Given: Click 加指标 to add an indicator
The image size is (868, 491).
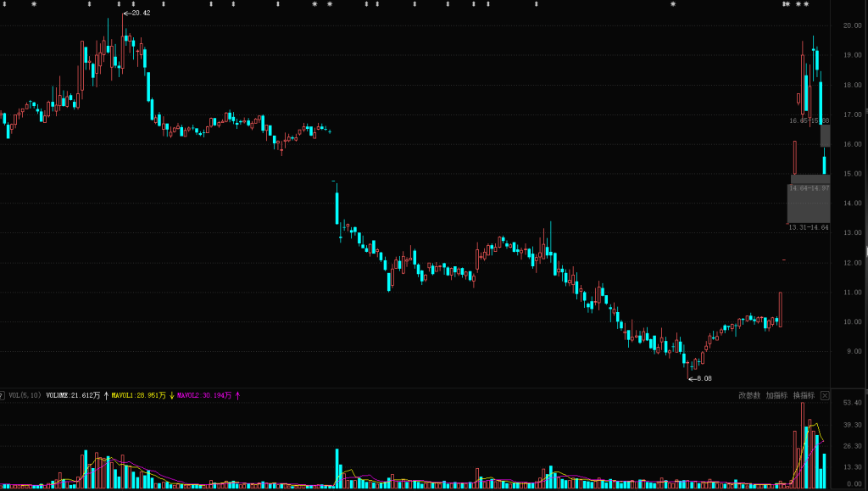Looking at the screenshot, I should tap(776, 395).
